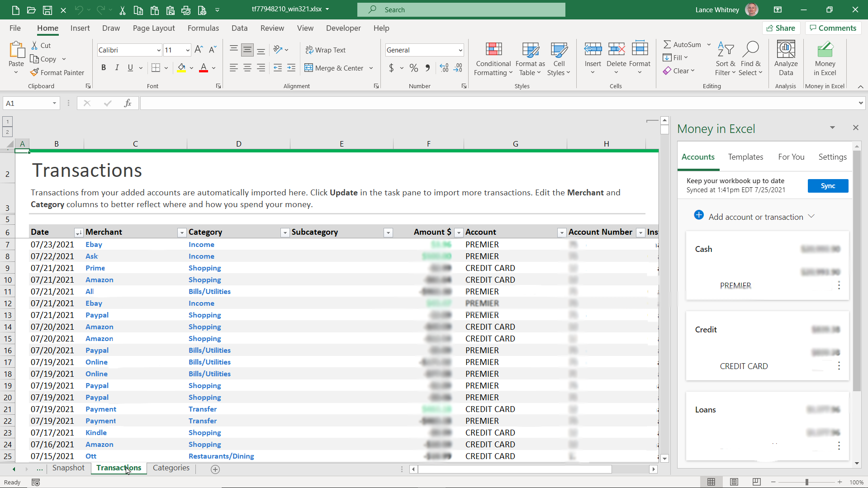Click the Insert Function fx icon
Viewport: 868px width, 488px height.
pos(128,103)
